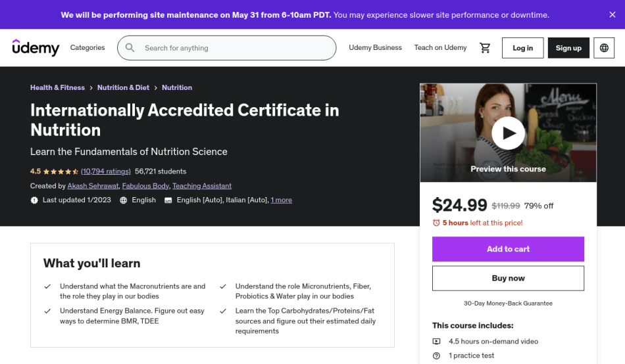The image size is (625, 364).
Task: Go to Nutrition & Diet breadcrumb
Action: (123, 87)
